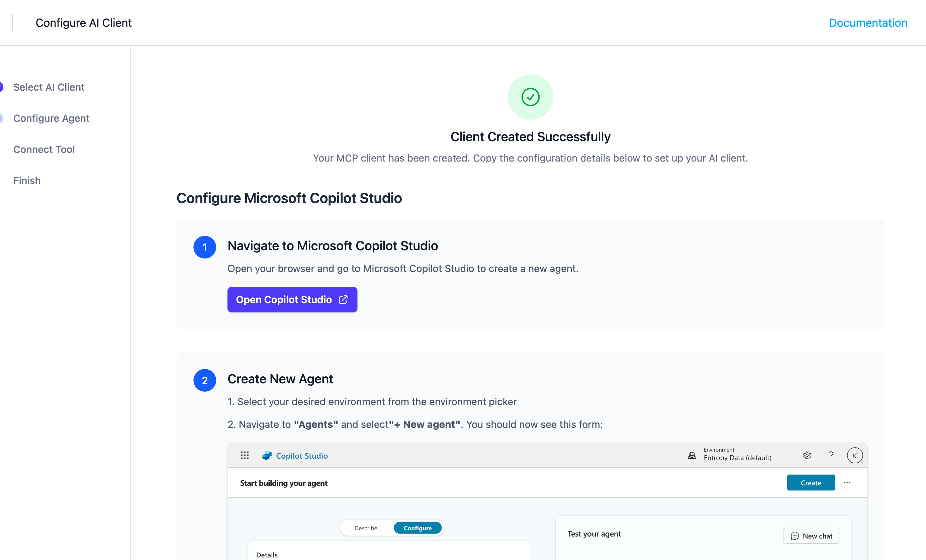Open the Documentation link
The image size is (926, 560).
point(868,22)
